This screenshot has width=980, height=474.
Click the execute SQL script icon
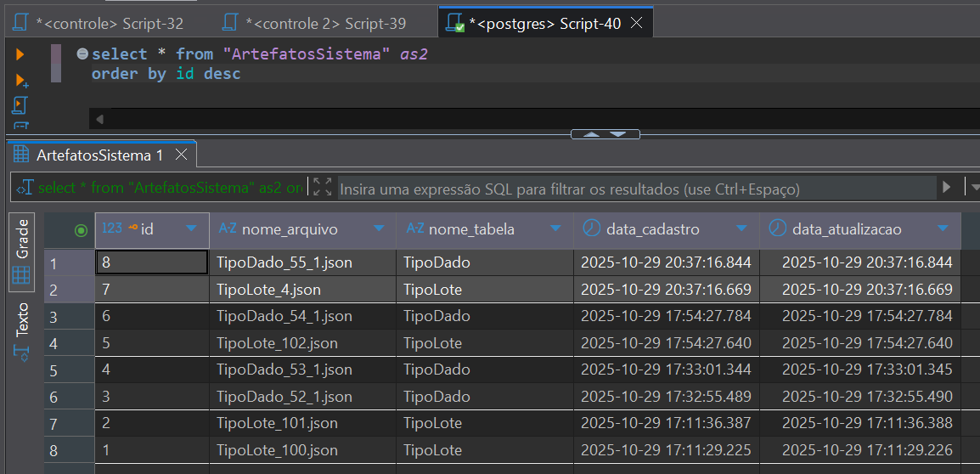[x=21, y=105]
